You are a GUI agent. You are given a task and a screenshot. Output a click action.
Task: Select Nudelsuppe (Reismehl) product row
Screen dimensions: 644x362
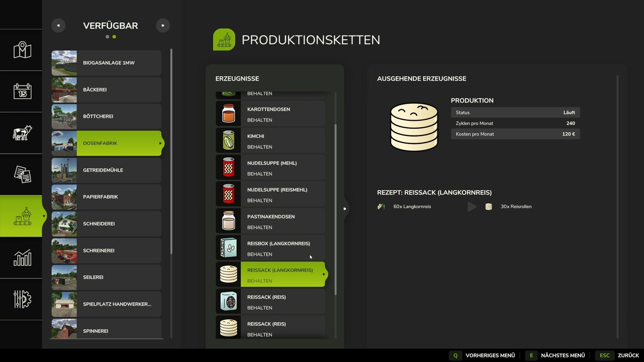271,194
